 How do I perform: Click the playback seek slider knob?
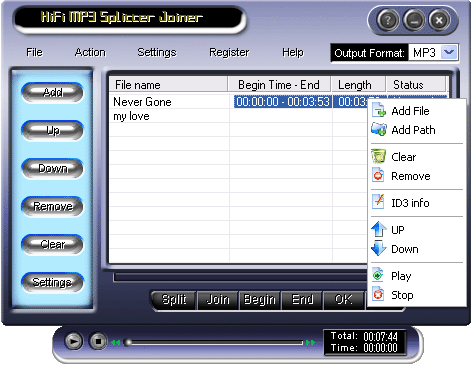pyautogui.click(x=127, y=342)
